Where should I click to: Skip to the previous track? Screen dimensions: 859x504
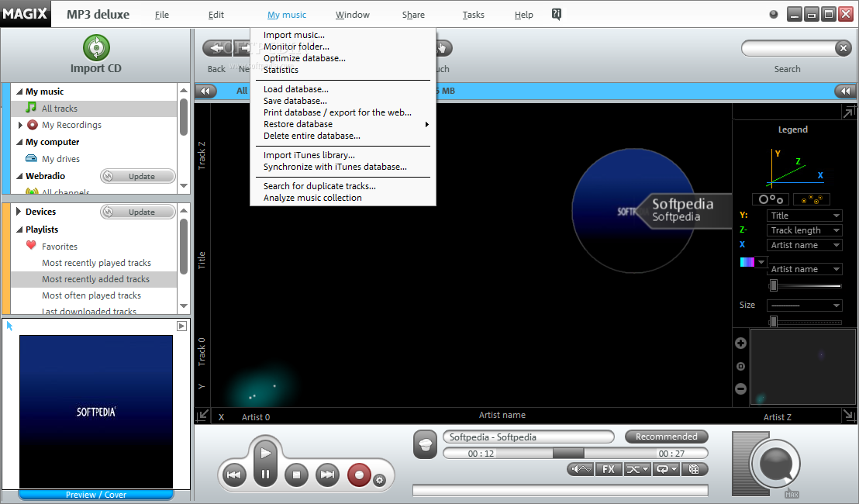point(234,475)
